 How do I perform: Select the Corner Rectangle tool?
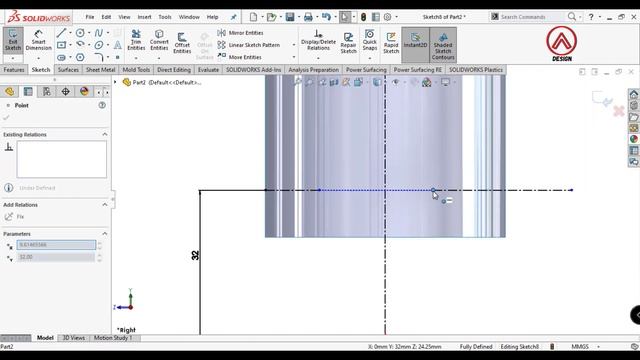click(x=61, y=44)
